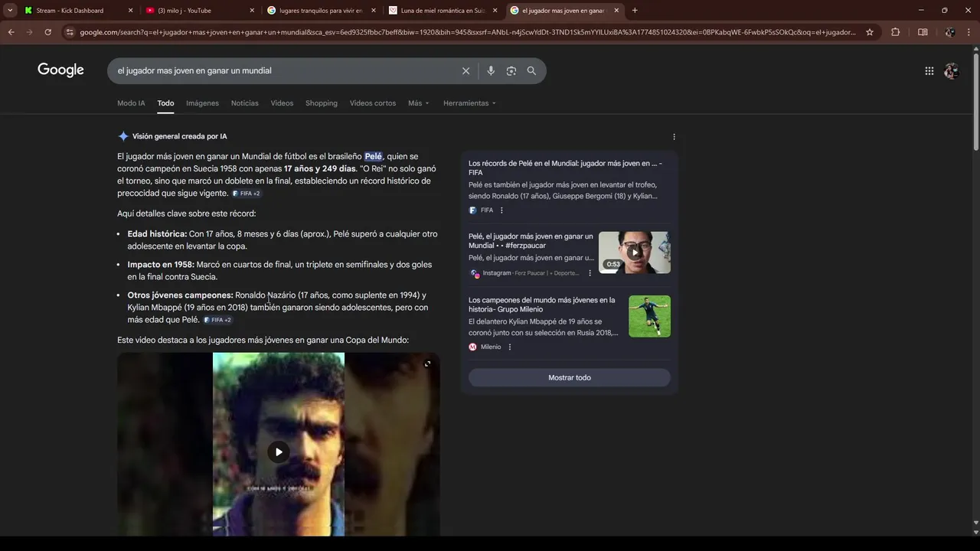Open the tab search dropdown
This screenshot has height=551, width=980.
pyautogui.click(x=10, y=11)
